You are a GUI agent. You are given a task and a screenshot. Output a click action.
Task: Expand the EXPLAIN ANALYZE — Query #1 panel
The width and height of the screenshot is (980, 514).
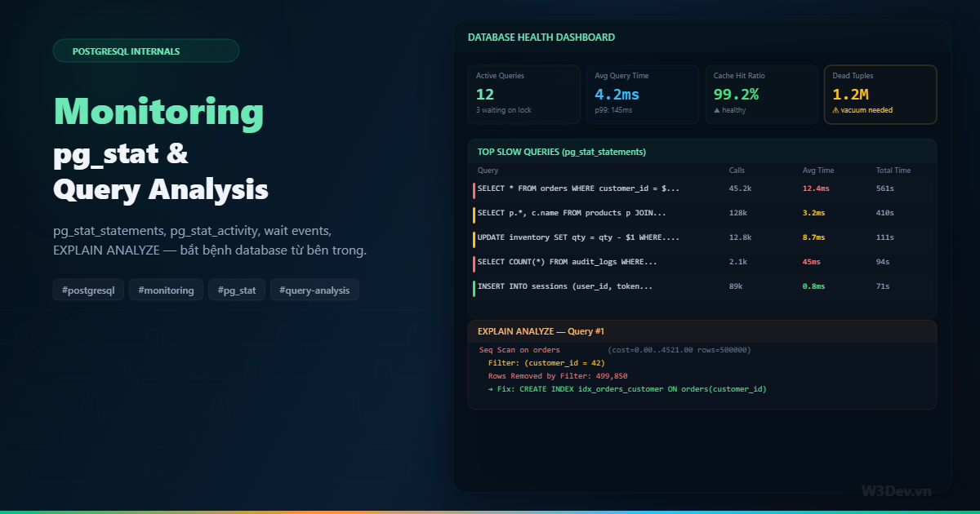coord(539,331)
